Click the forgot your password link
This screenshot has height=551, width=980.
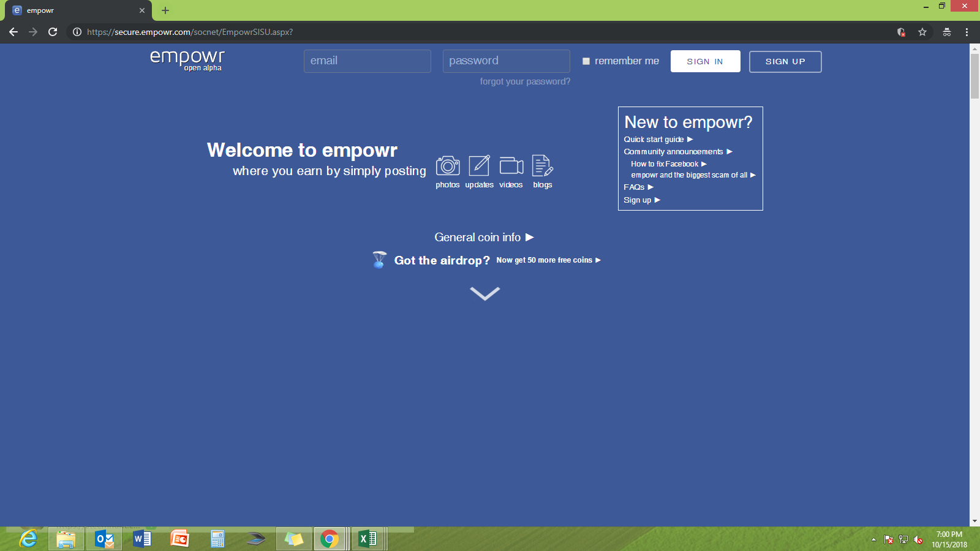pos(525,81)
